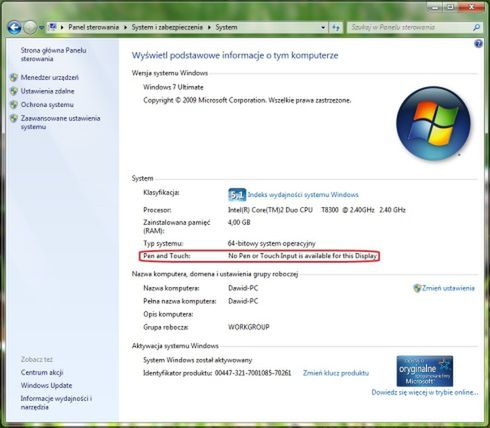
Task: Select System i zabezpieczenia breadcrumb
Action: (167, 27)
